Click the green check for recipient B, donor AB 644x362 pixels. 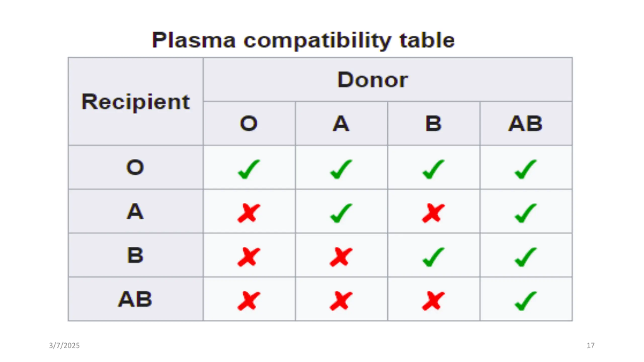526,257
